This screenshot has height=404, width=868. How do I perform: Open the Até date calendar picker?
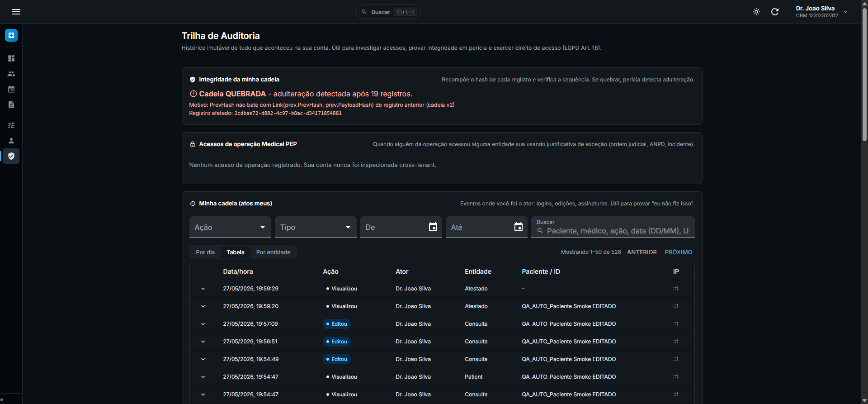pos(519,227)
